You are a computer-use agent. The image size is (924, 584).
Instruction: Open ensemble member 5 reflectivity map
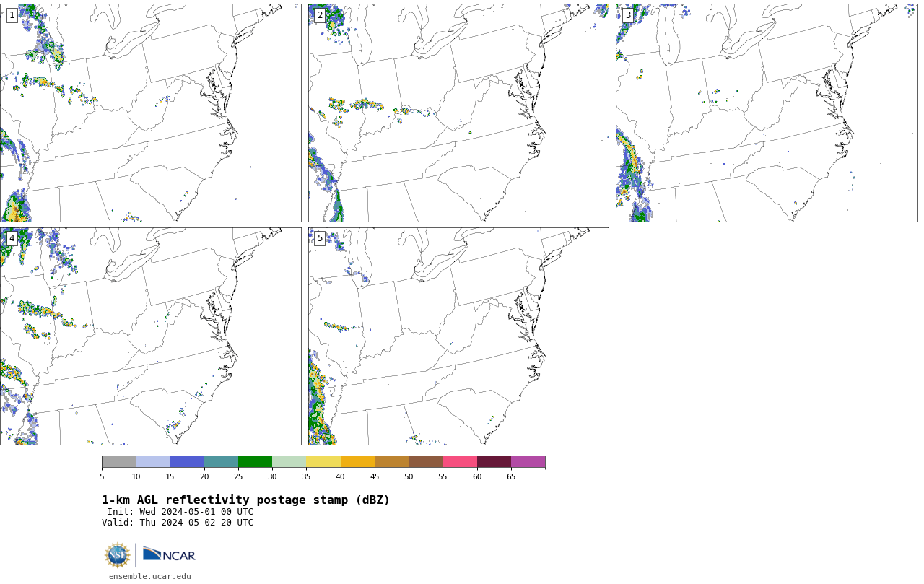(458, 336)
